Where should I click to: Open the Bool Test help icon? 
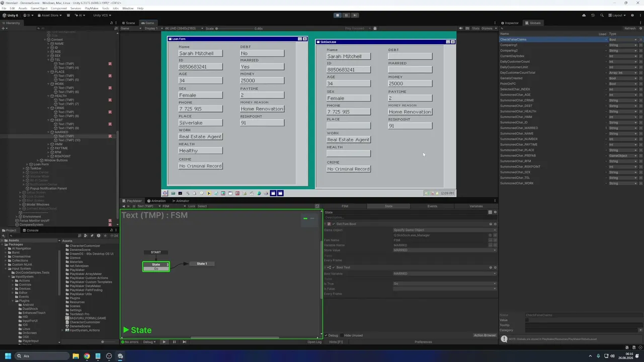point(491,267)
